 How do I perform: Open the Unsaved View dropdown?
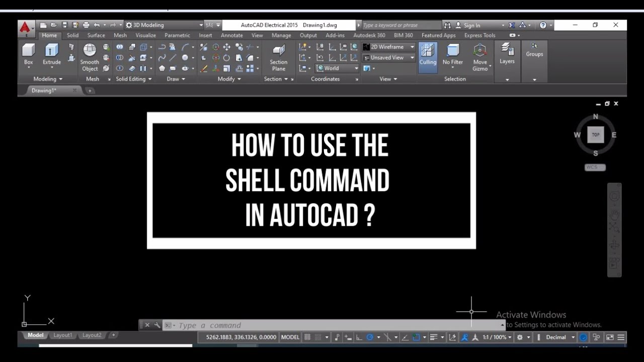(388, 57)
